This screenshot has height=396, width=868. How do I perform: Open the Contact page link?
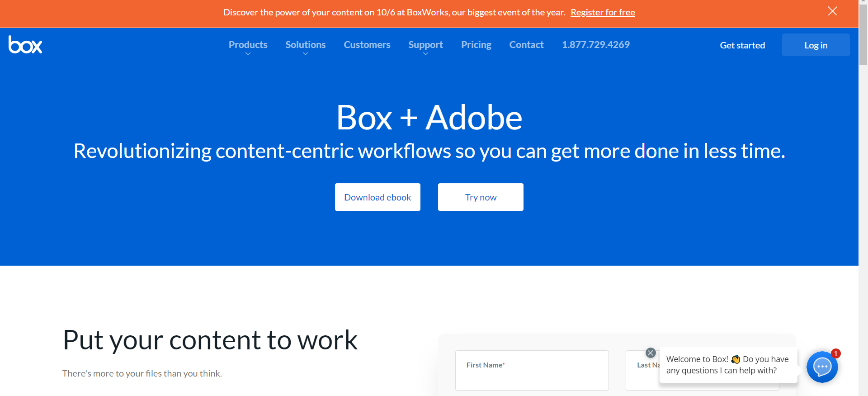[526, 45]
